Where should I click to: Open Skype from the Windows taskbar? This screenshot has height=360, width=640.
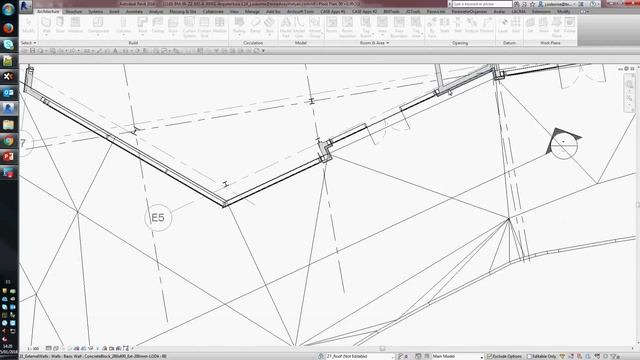click(x=8, y=44)
